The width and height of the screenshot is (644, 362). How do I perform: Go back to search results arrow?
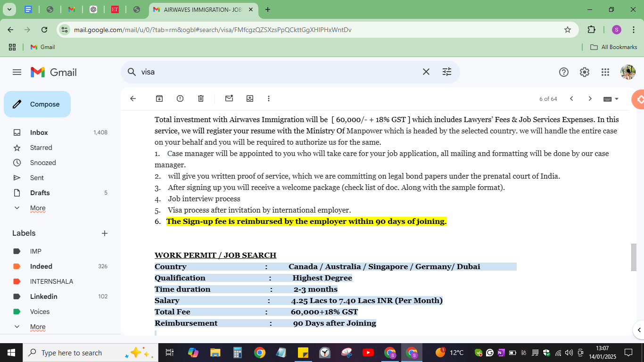(133, 99)
